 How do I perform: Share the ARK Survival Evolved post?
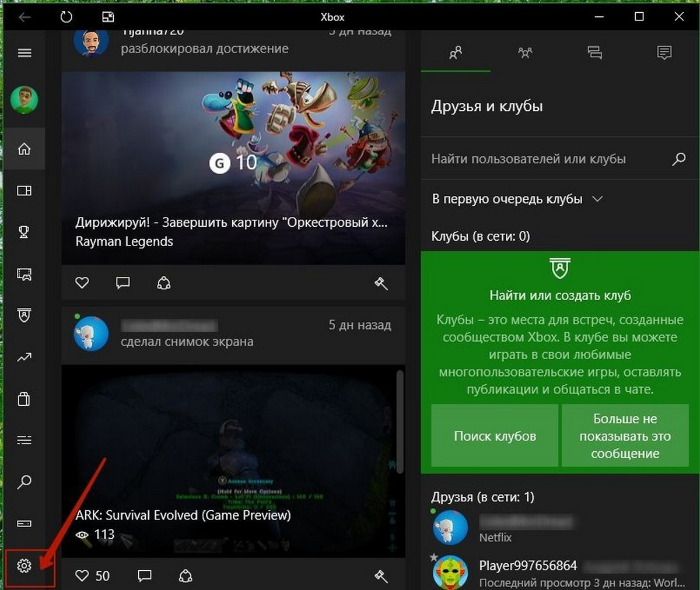185,576
